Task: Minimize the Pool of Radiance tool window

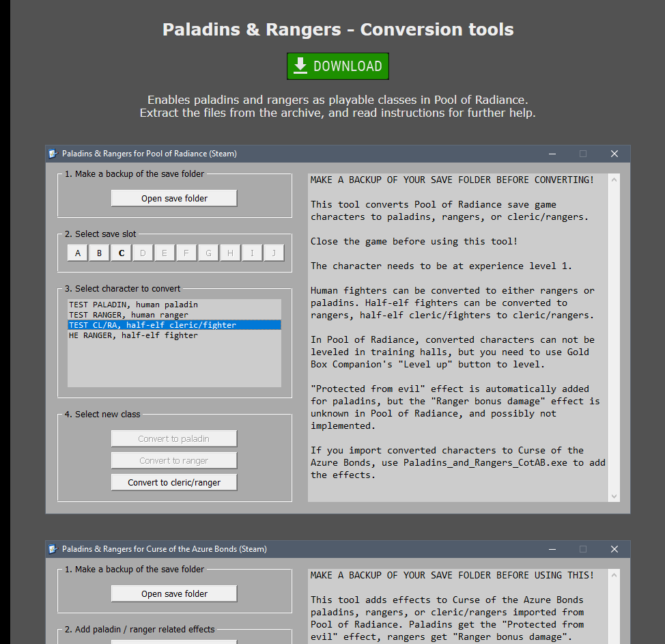Action: point(552,154)
